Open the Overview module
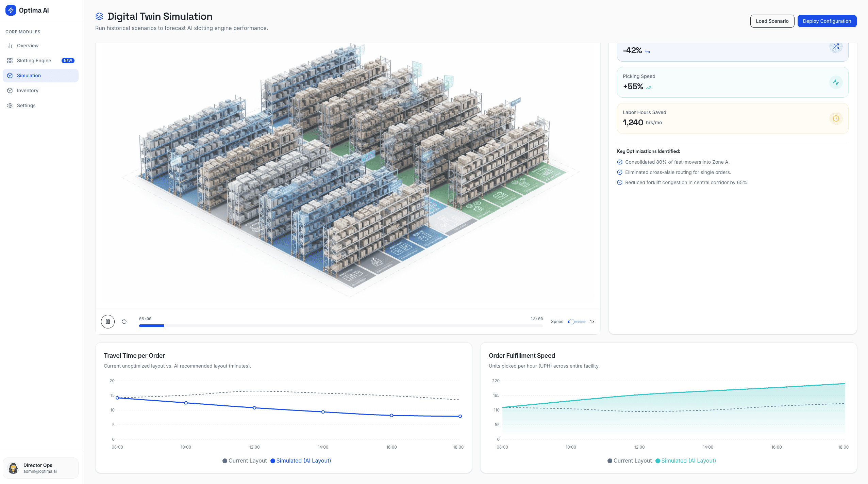Screen dimensions: 868x484 [x=28, y=46]
